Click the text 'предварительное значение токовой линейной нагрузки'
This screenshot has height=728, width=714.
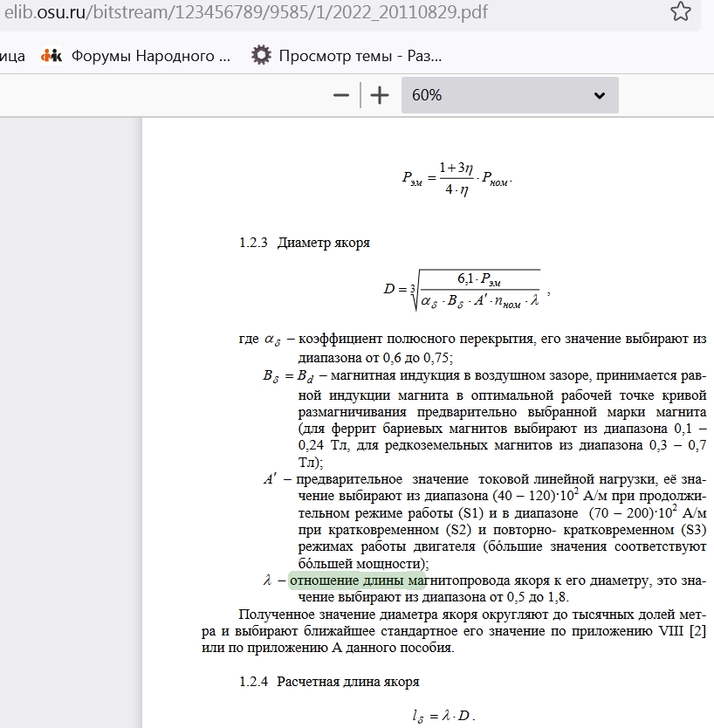click(x=477, y=479)
